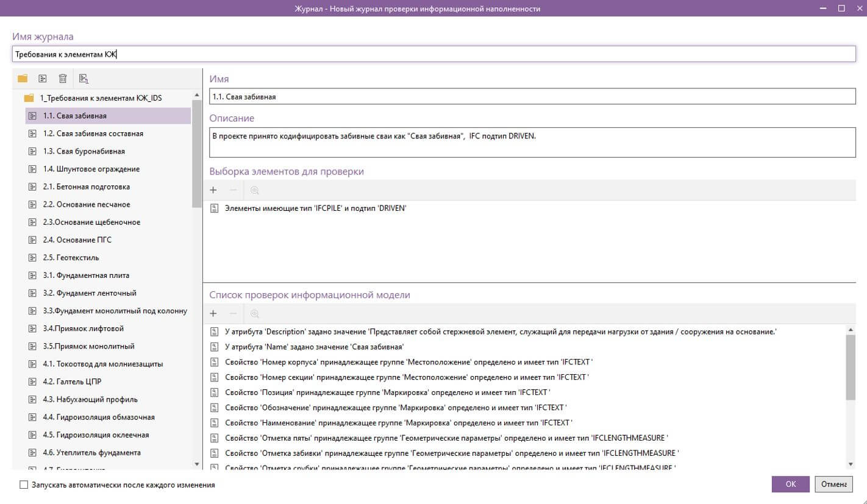This screenshot has width=867, height=504.
Task: Click minus icon in Список проверок toolbar
Action: (x=233, y=313)
